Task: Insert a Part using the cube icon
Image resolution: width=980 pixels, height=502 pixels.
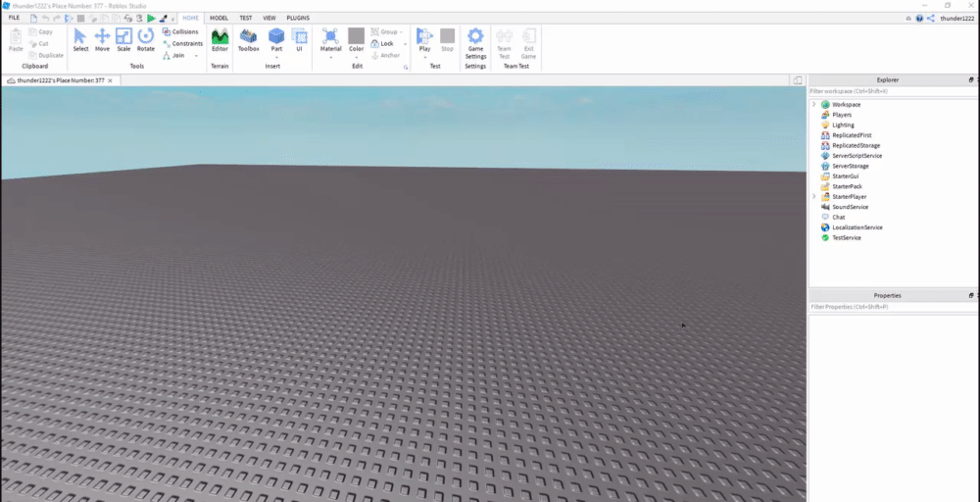Action: click(276, 35)
